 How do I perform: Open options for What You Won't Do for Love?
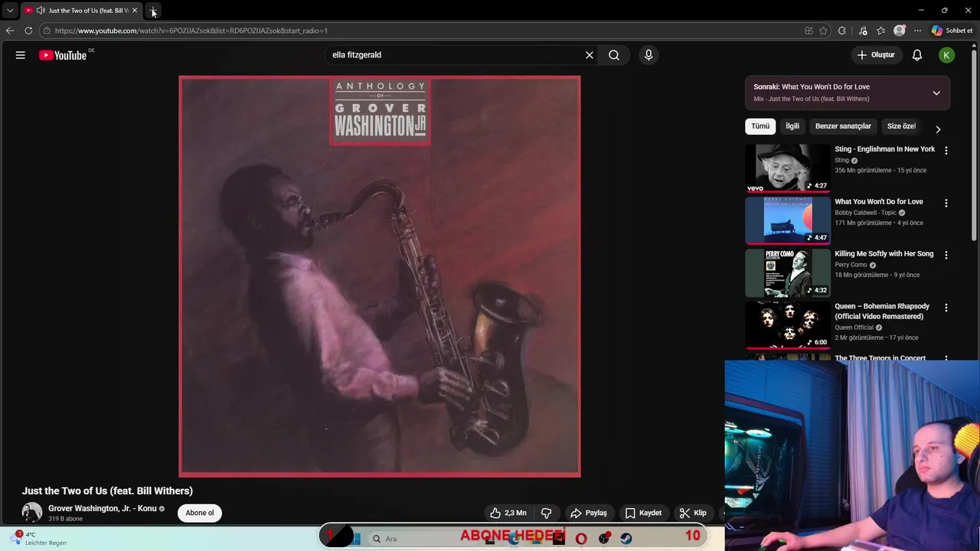click(946, 204)
